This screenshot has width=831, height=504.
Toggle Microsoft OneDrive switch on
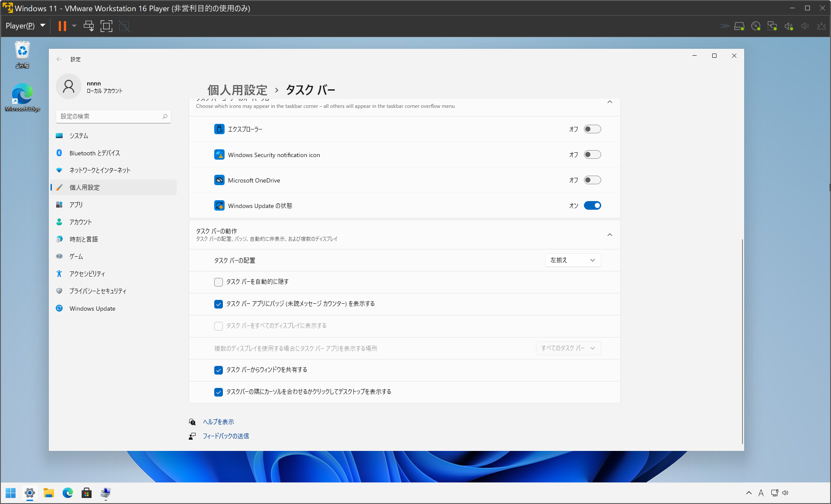[x=592, y=180]
